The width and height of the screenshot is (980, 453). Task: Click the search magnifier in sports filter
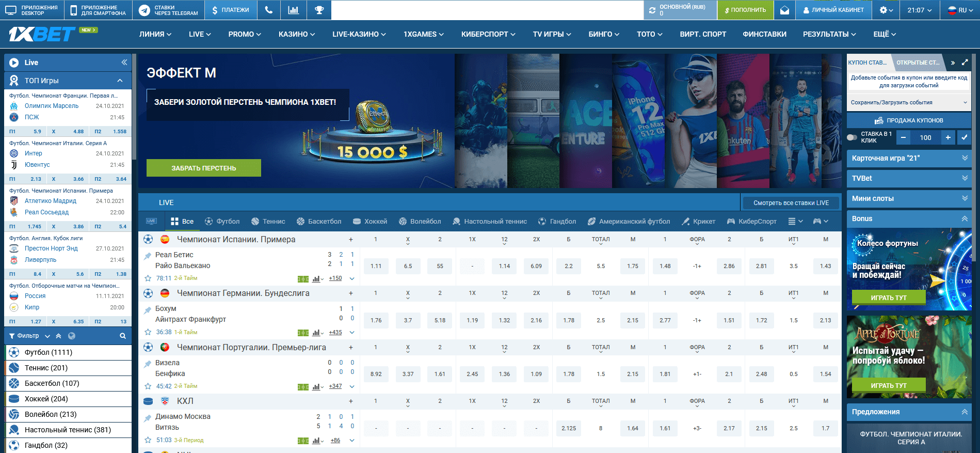[123, 336]
